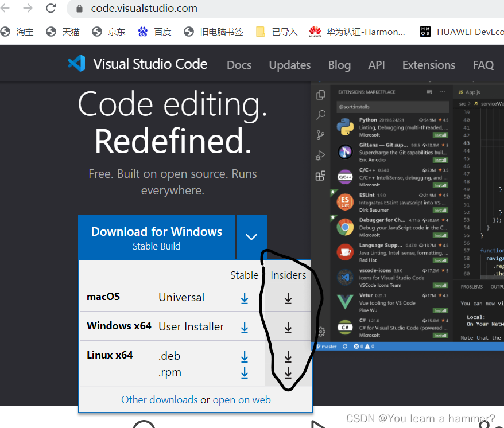Click the ESLint extension icon

click(345, 202)
